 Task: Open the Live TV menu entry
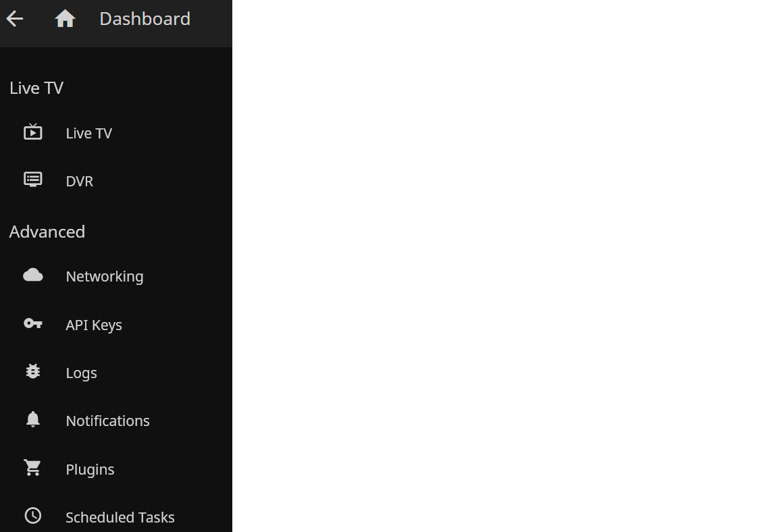(88, 134)
